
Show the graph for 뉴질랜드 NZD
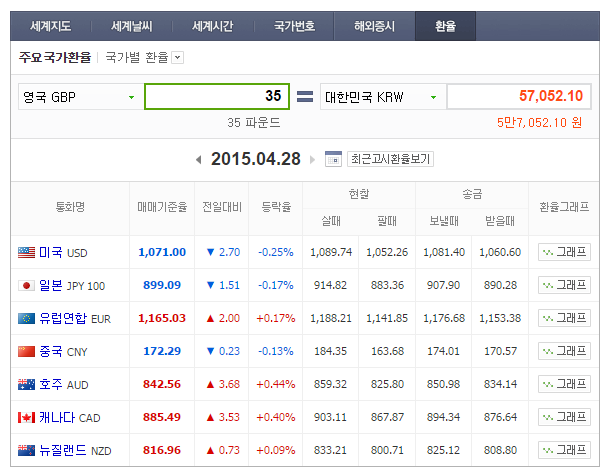[x=564, y=450]
